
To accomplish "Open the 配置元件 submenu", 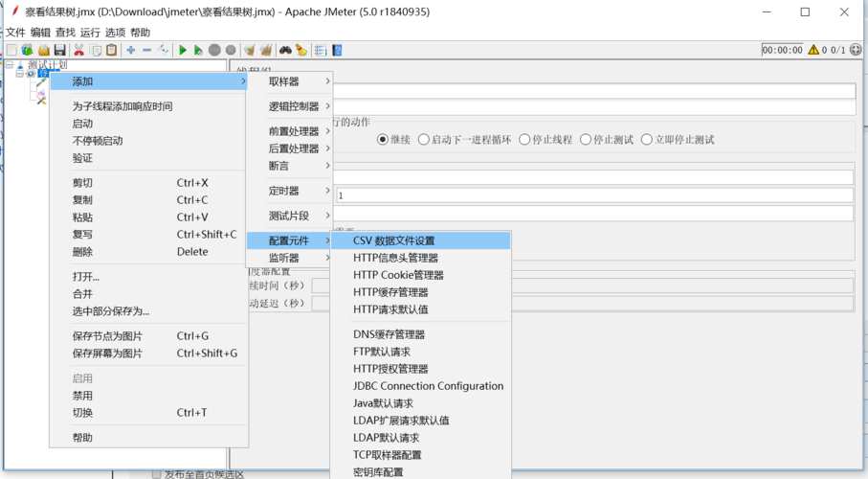I will [290, 240].
